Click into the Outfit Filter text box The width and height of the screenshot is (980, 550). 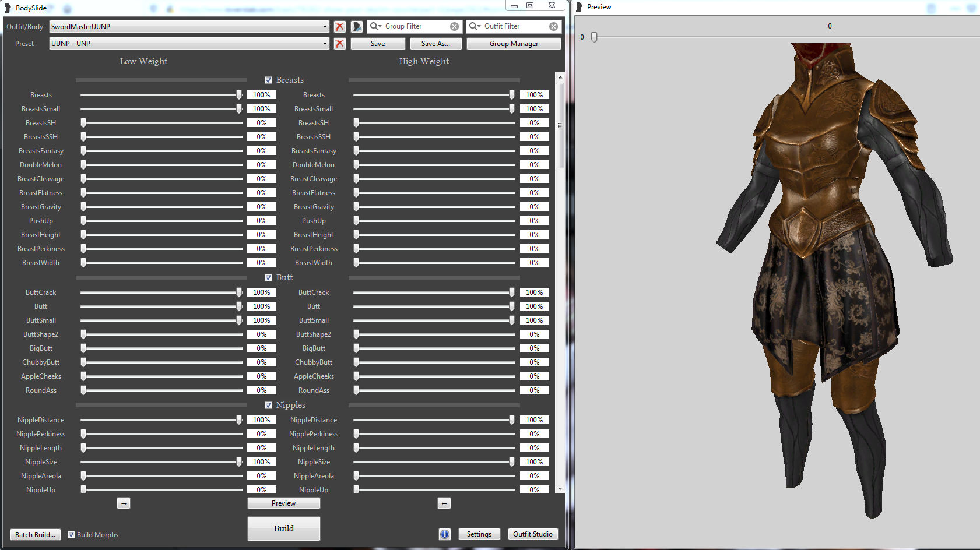point(515,26)
